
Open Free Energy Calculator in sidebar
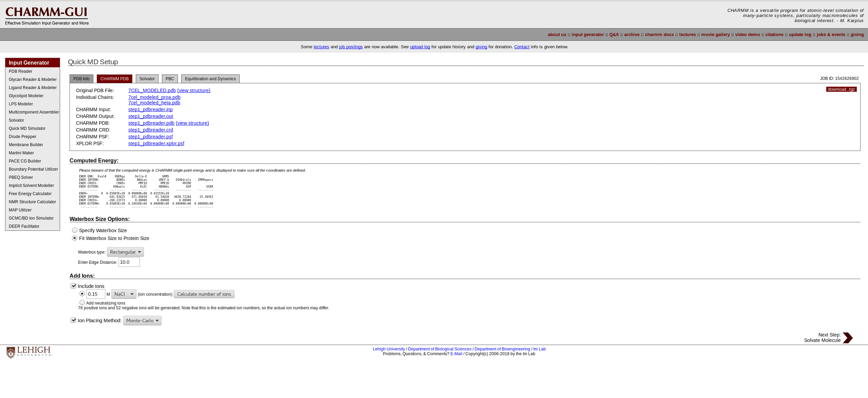30,194
